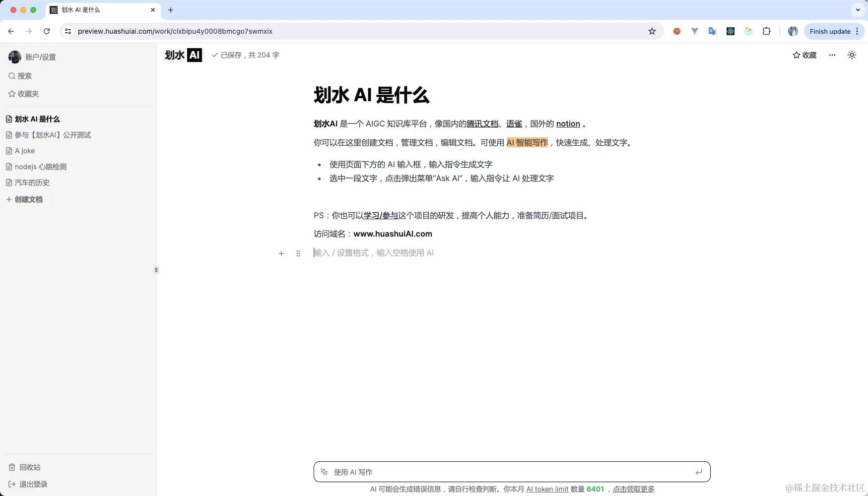Click the 划水 AI logo

tap(183, 55)
